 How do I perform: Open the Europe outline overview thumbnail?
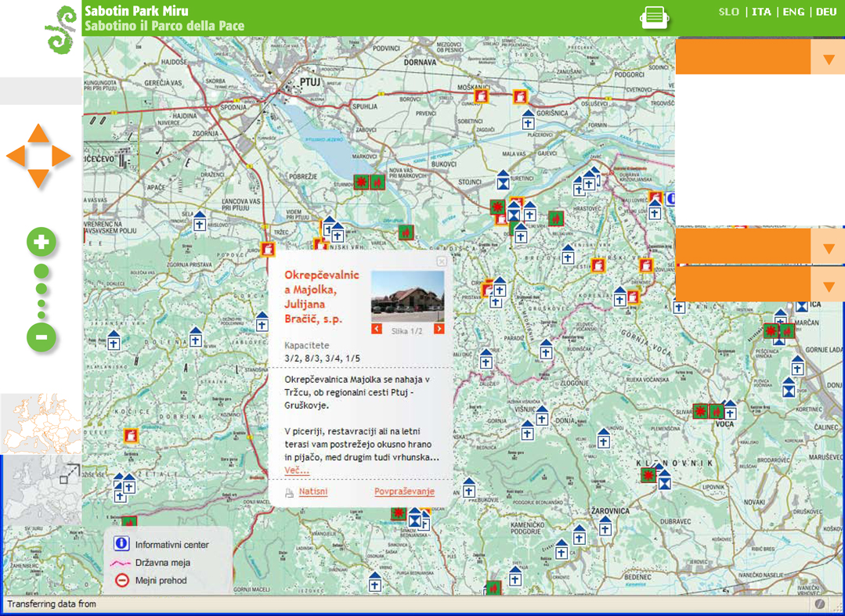click(x=41, y=423)
